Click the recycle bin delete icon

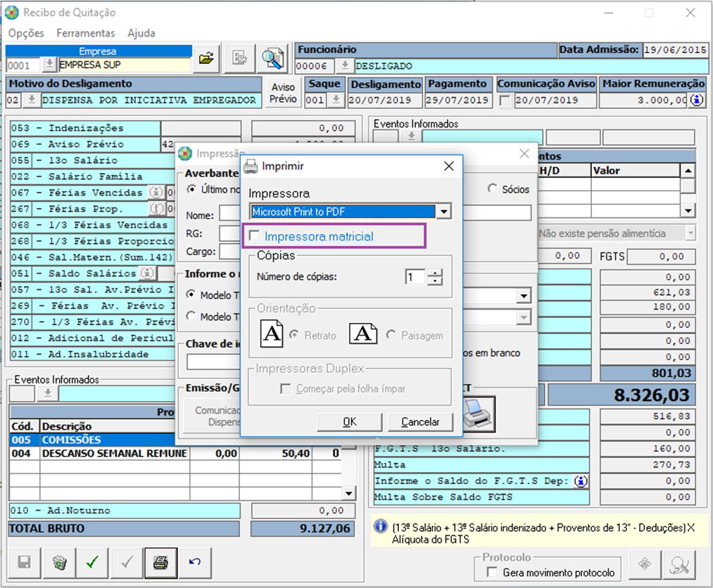(59, 563)
